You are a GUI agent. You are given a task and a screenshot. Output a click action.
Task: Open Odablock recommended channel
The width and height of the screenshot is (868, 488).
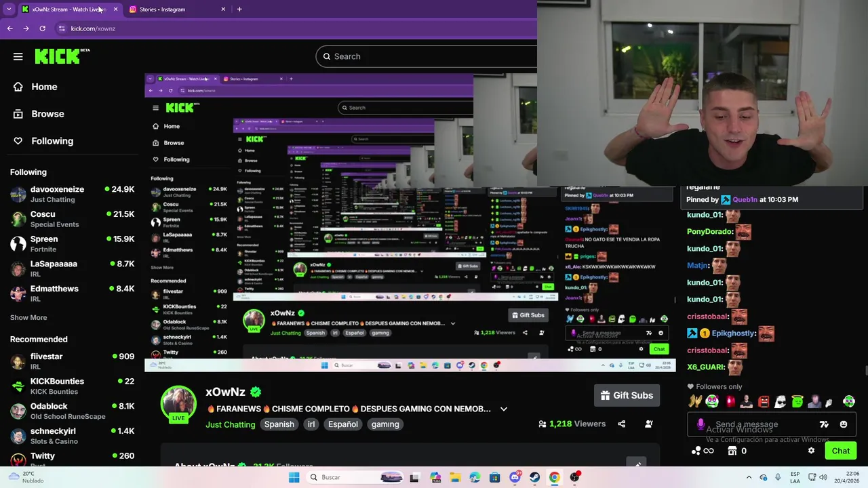[72, 411]
